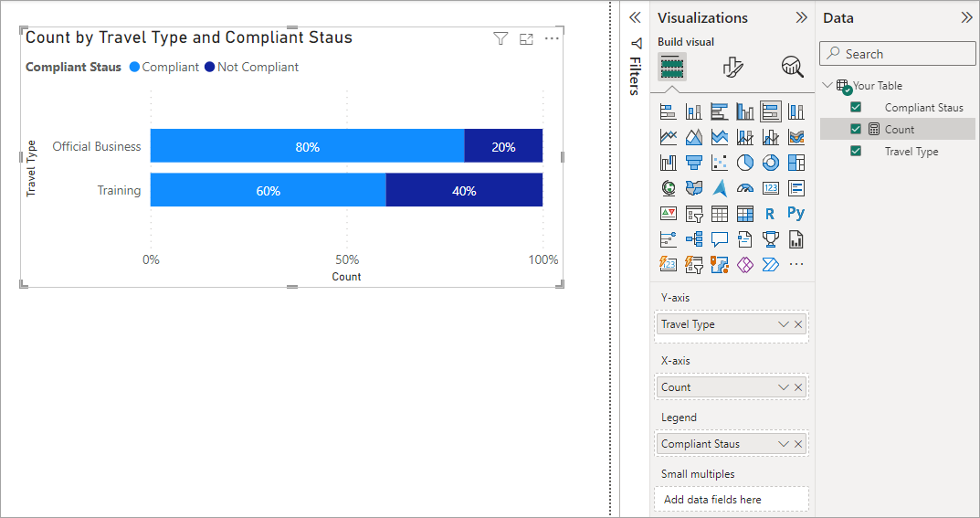This screenshot has width=980, height=518.
Task: Add the Gauge visual
Action: (745, 187)
